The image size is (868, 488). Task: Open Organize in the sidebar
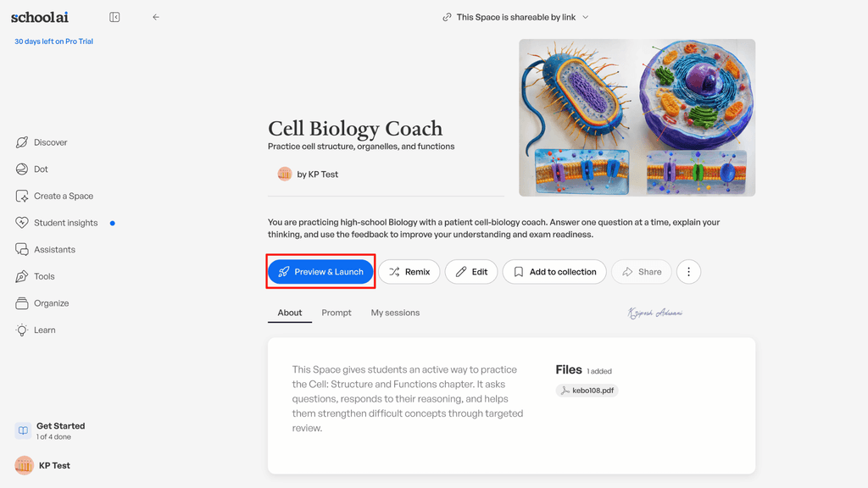42,303
